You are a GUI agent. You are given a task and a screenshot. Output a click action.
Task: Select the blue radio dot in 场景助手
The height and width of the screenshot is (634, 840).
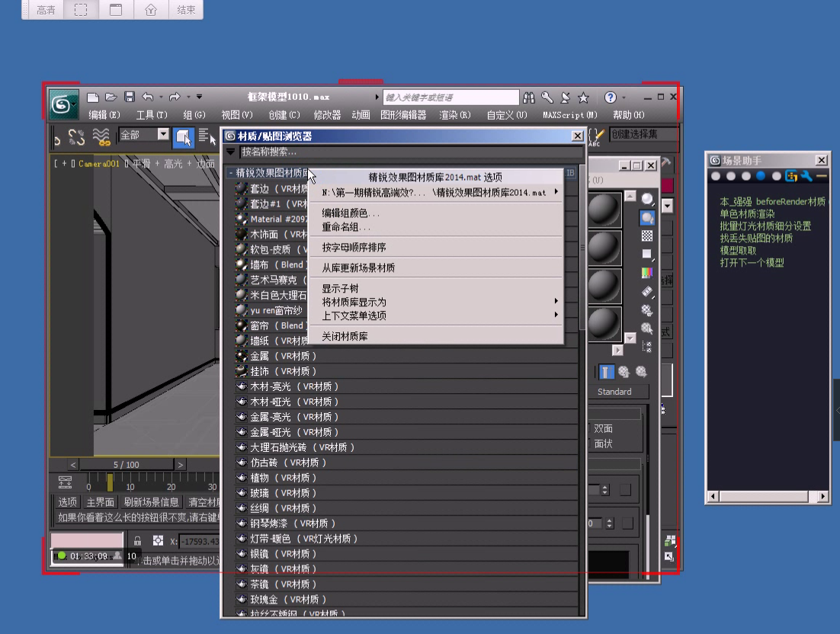click(761, 176)
